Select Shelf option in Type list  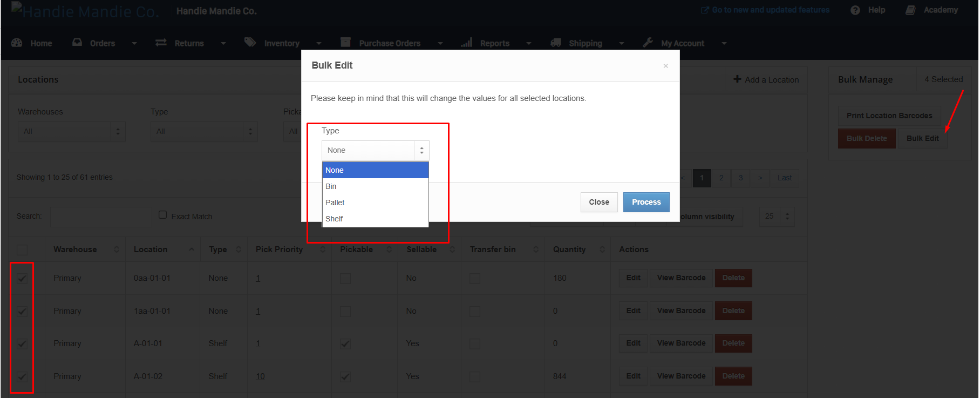[x=334, y=219]
